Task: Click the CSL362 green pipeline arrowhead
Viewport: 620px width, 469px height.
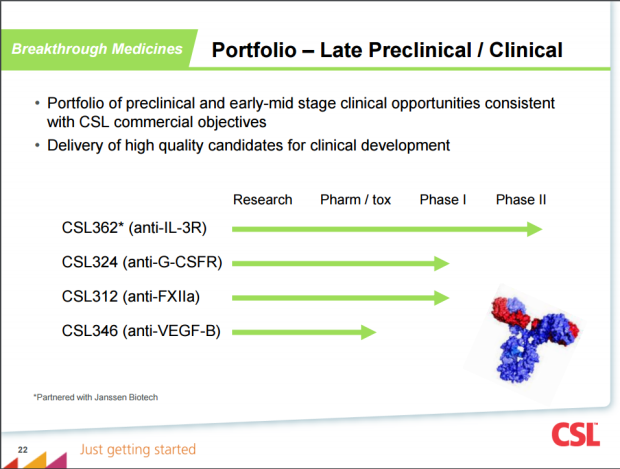Action: tap(534, 229)
